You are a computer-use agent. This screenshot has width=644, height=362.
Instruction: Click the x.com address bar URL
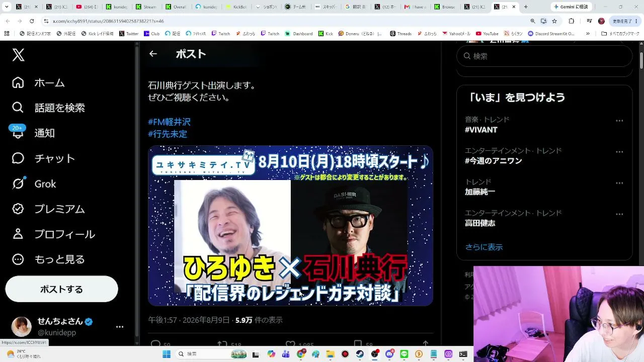point(108,21)
